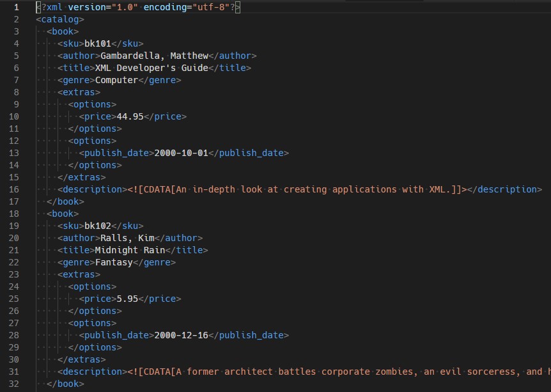Click line number 20 in the gutter
Image resolution: width=551 pixels, height=392 pixels.
pos(14,238)
